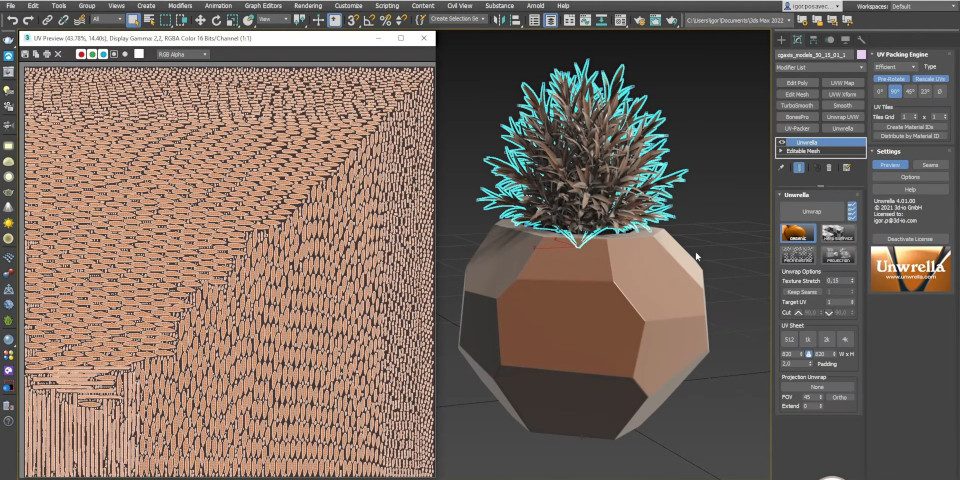Click the Mirror tool icon
This screenshot has height=480, width=960.
(499, 20)
